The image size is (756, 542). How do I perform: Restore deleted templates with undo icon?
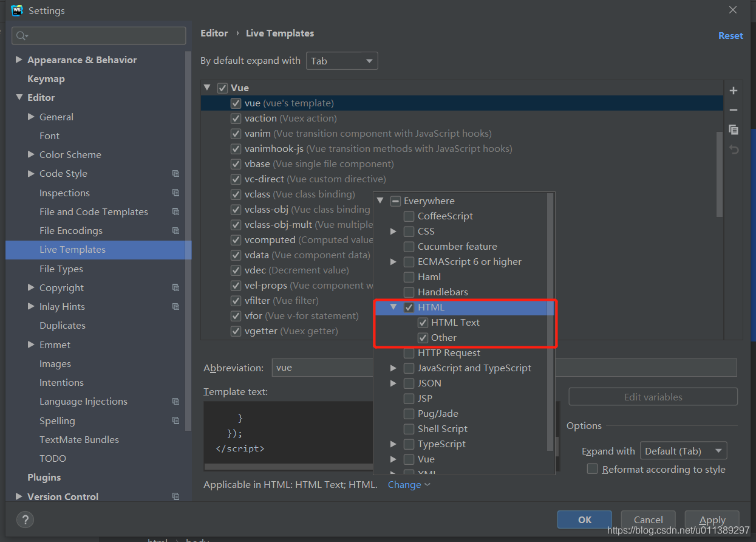[734, 149]
